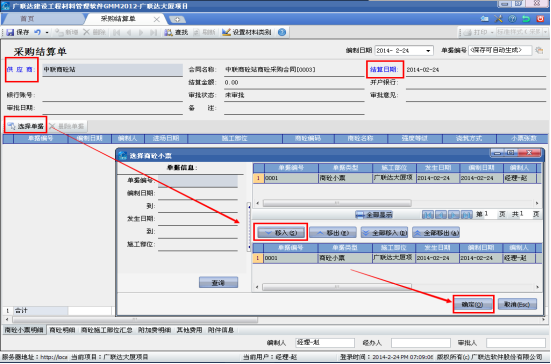Go to previous page in dialog pager

coord(441,214)
